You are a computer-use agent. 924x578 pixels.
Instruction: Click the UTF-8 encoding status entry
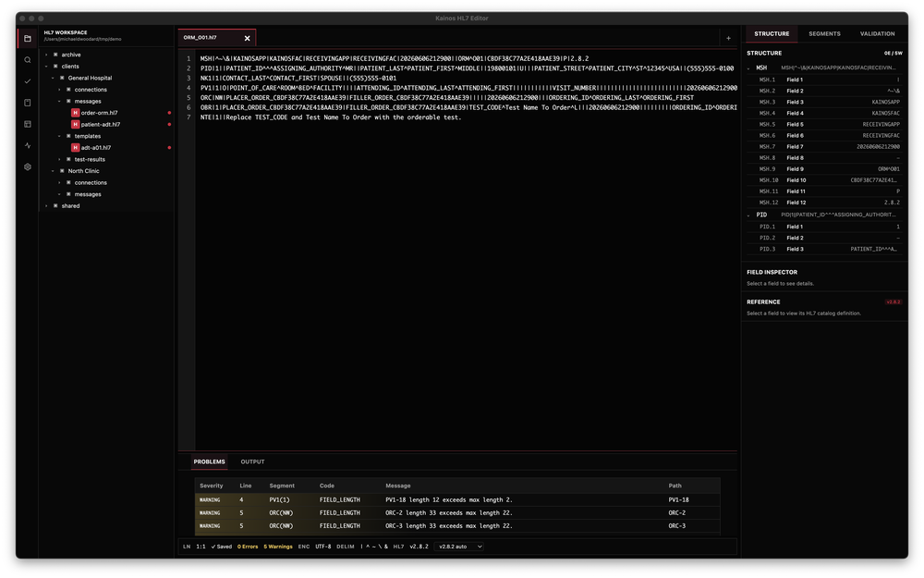coord(322,547)
